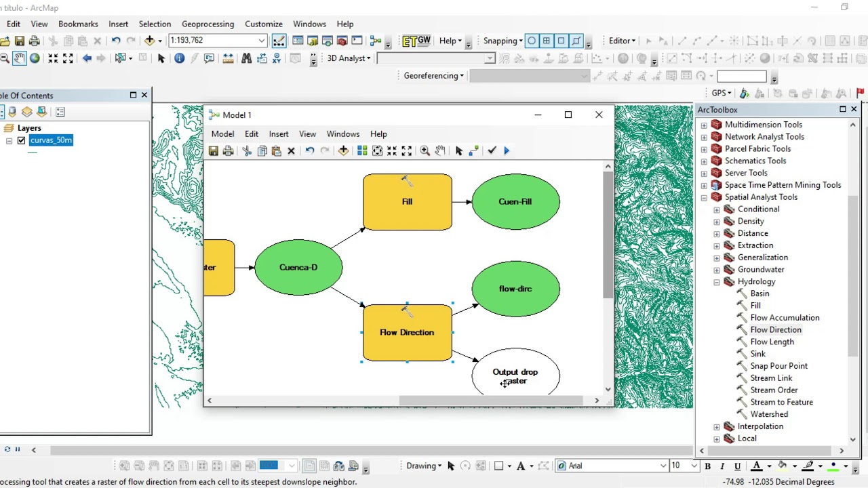Choose the Pan hand tool in the Model toolbar
Screen dimensions: 868x488
(440, 150)
